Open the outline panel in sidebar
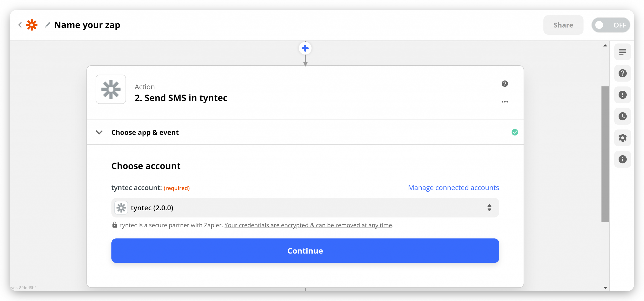 point(623,52)
